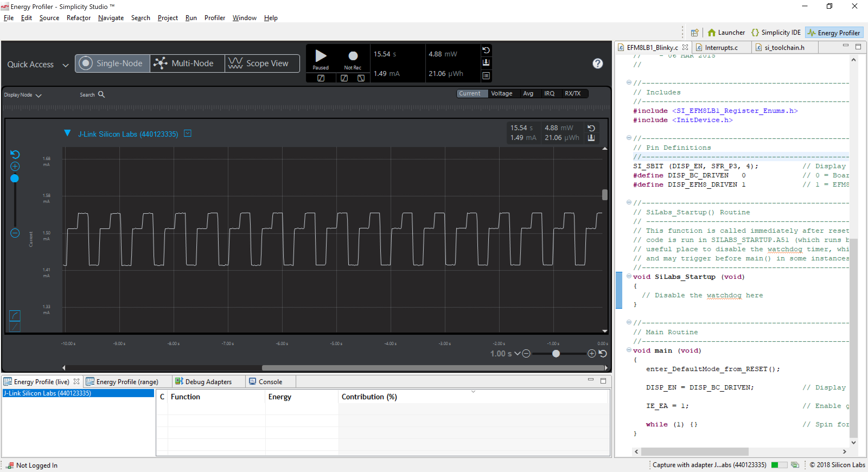Enable the IRQ display toggle
Viewport: 868px width, 472px height.
[550, 93]
